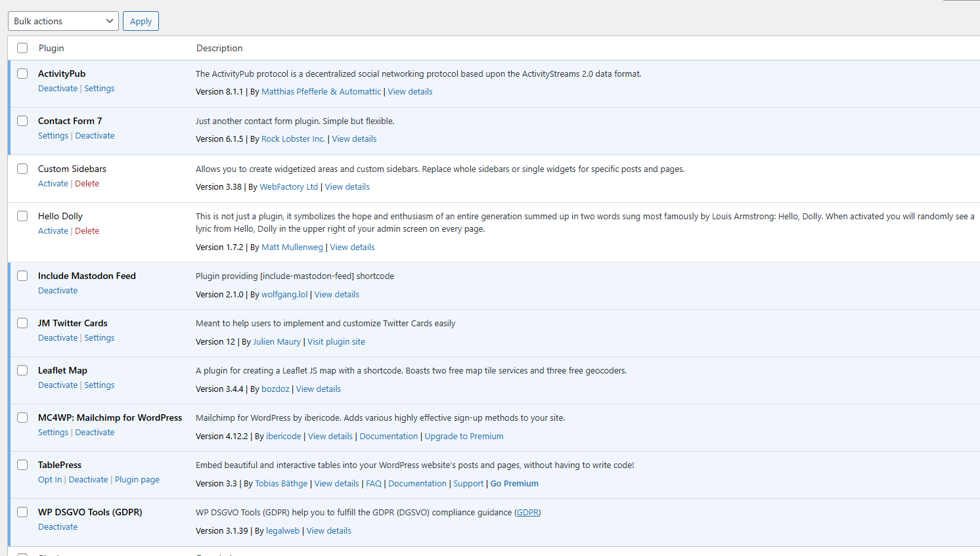Viewport: 980px width, 556px height.
Task: View details of ActivityPub
Action: click(x=410, y=92)
